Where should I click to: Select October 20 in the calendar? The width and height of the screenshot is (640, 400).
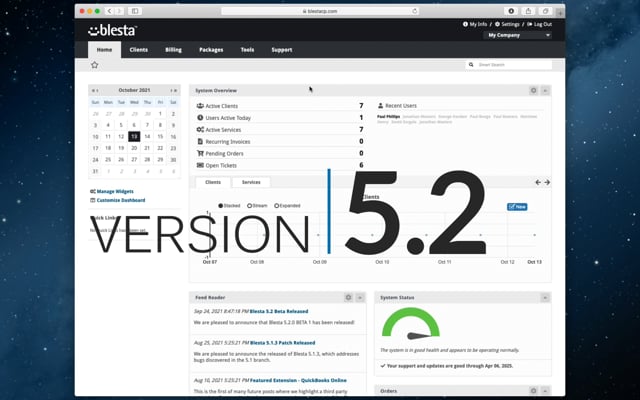(134, 148)
